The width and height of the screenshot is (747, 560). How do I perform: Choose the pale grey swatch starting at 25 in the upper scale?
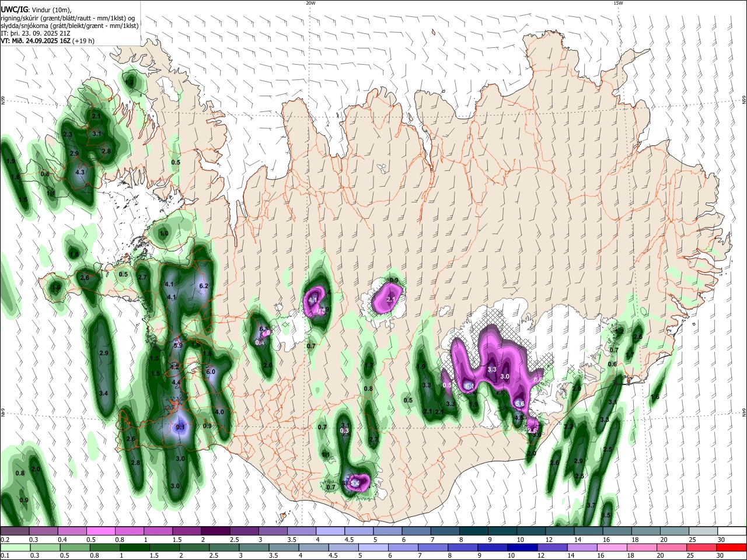(703, 531)
